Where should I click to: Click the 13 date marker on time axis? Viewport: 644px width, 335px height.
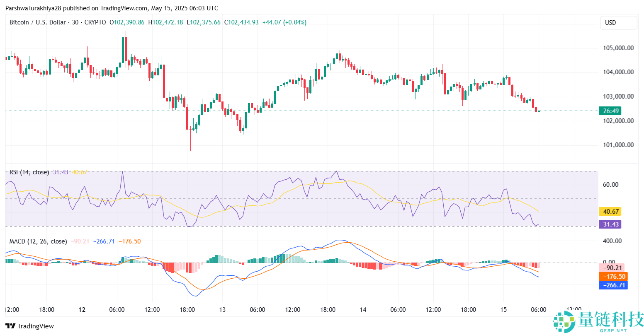coord(222,309)
